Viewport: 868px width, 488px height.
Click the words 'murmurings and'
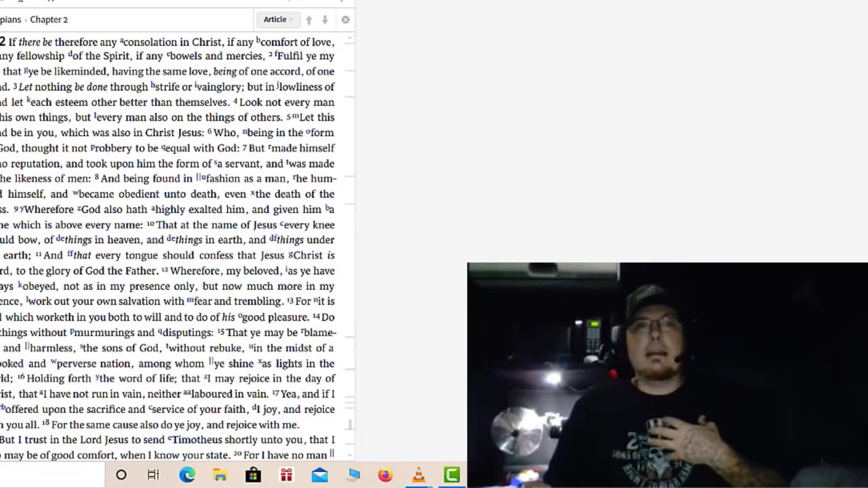pos(115,333)
